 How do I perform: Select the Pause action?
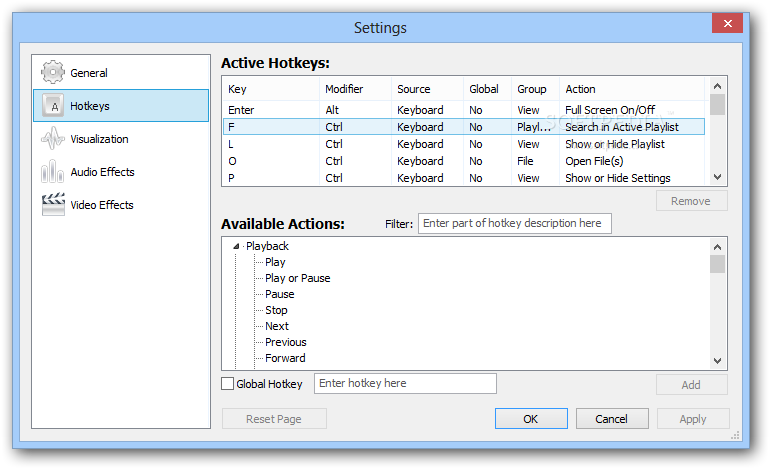[x=279, y=294]
